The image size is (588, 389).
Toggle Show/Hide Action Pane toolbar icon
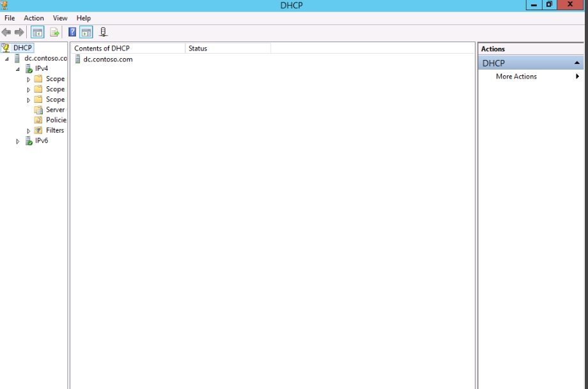(86, 32)
